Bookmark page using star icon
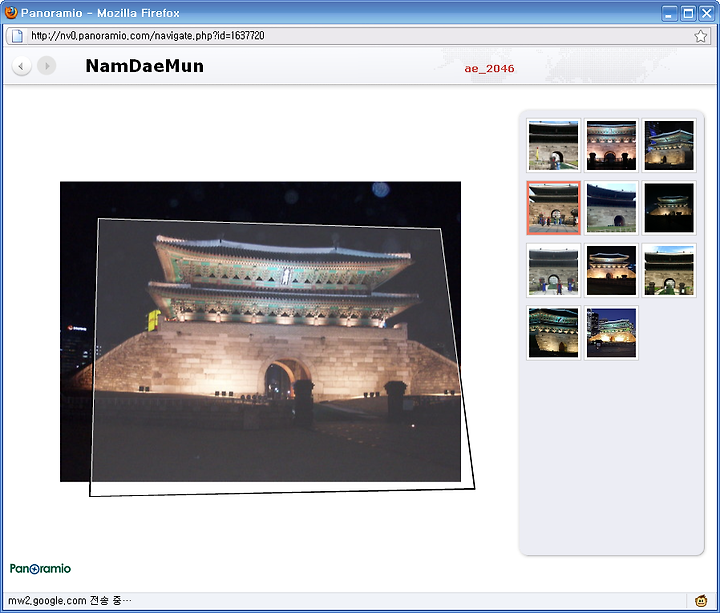The image size is (720, 613). [701, 36]
